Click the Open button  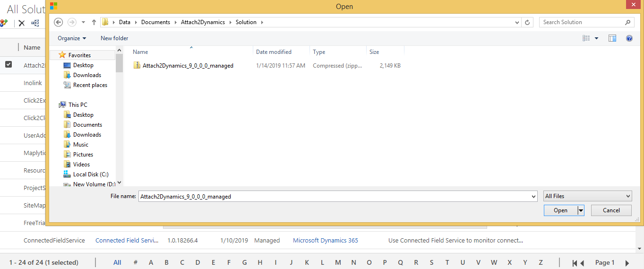pos(560,210)
